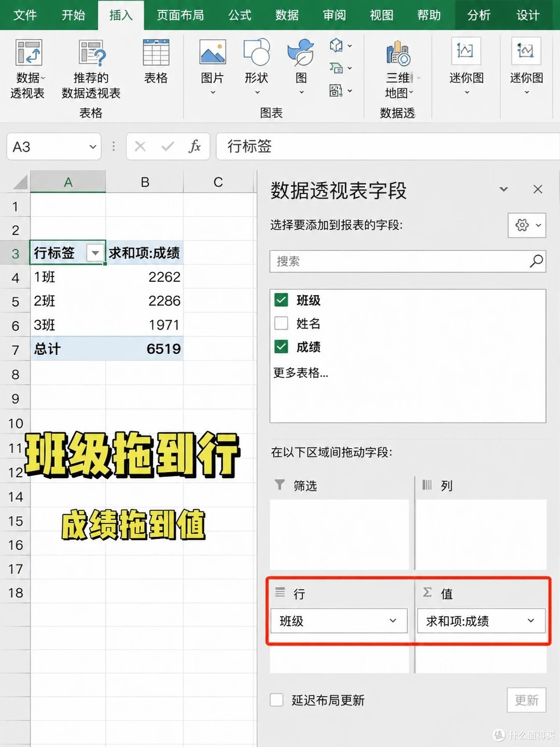Open the 图片 picture icon
560x747 pixels.
(213, 53)
